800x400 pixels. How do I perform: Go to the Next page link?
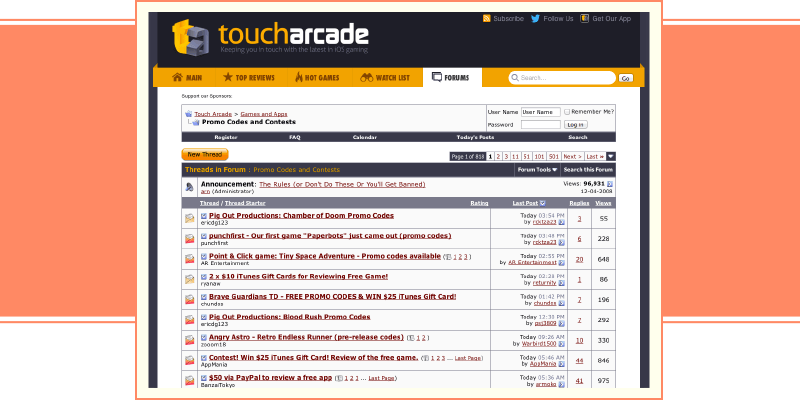(x=572, y=157)
